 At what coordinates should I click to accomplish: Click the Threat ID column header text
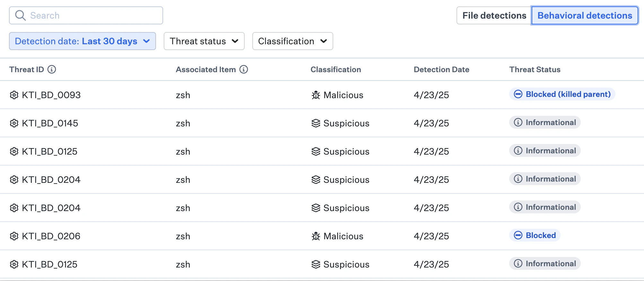pyautogui.click(x=27, y=70)
